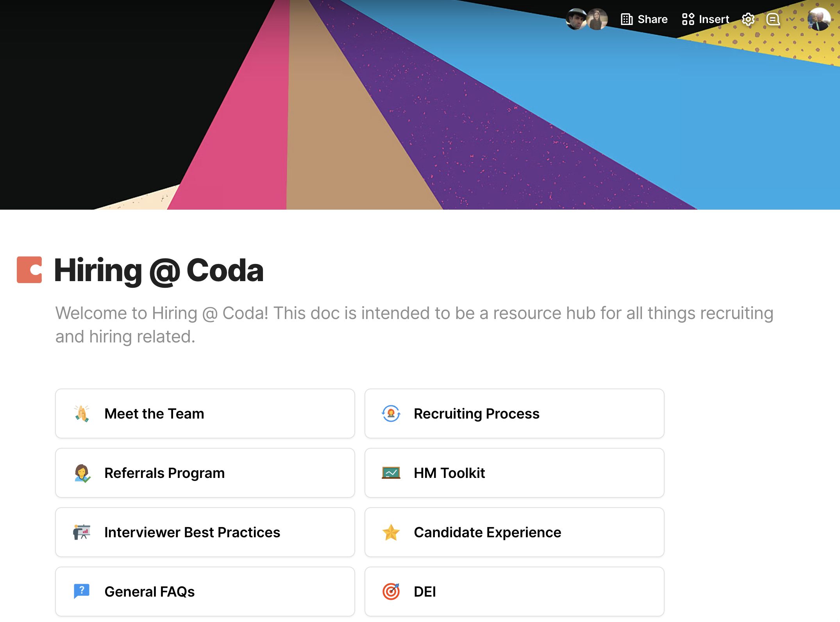Go to Referrals Program page
Image resolution: width=840 pixels, height=622 pixels.
(205, 473)
